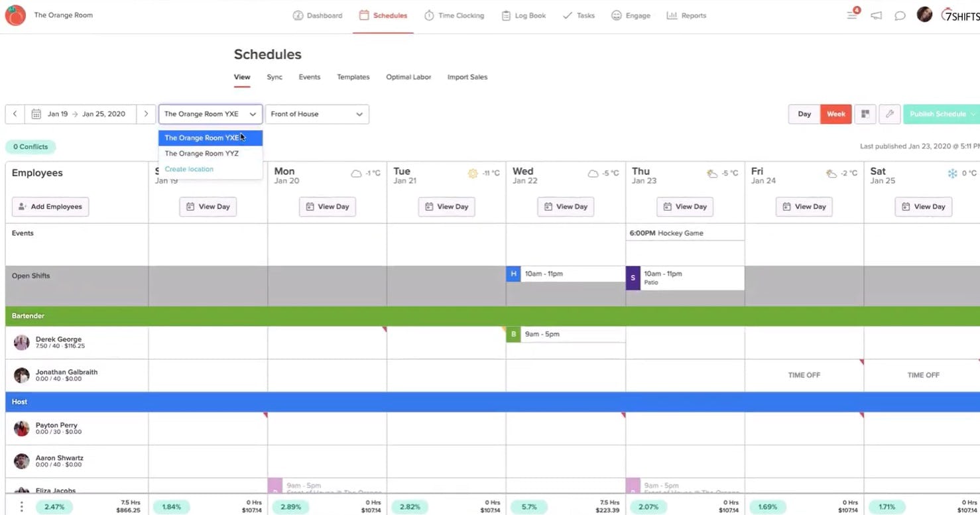Click View Day for Tuesday Jan 21

[x=447, y=207]
